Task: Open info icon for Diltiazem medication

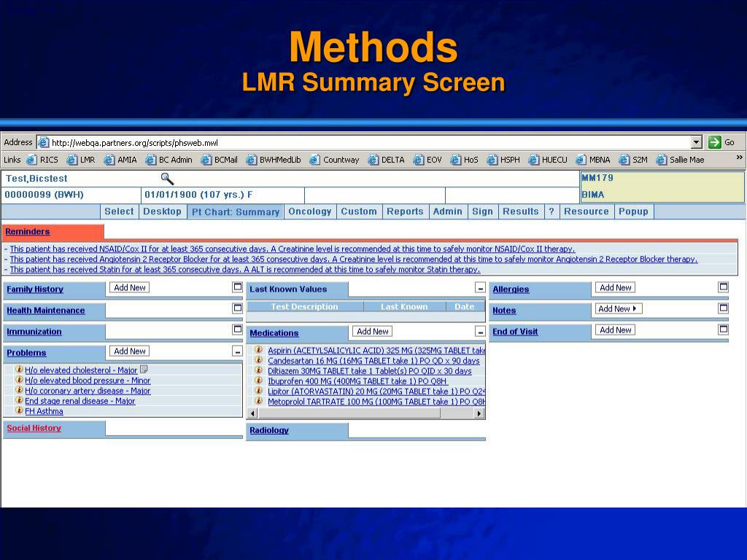Action: click(x=258, y=370)
